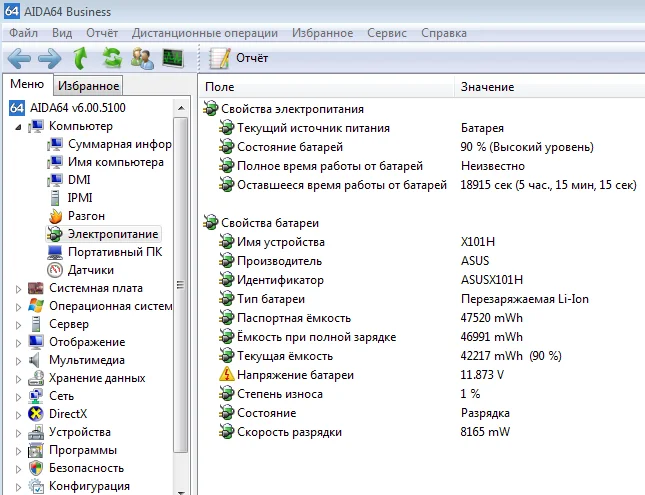Viewport: 645px width, 495px height.
Task: Click the report notepad icon
Action: coord(219,58)
